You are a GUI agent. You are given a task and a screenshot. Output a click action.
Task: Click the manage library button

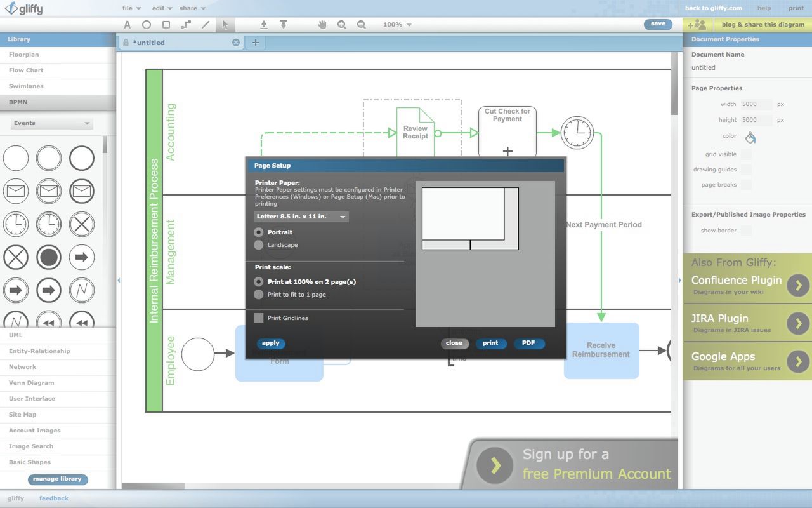[58, 479]
